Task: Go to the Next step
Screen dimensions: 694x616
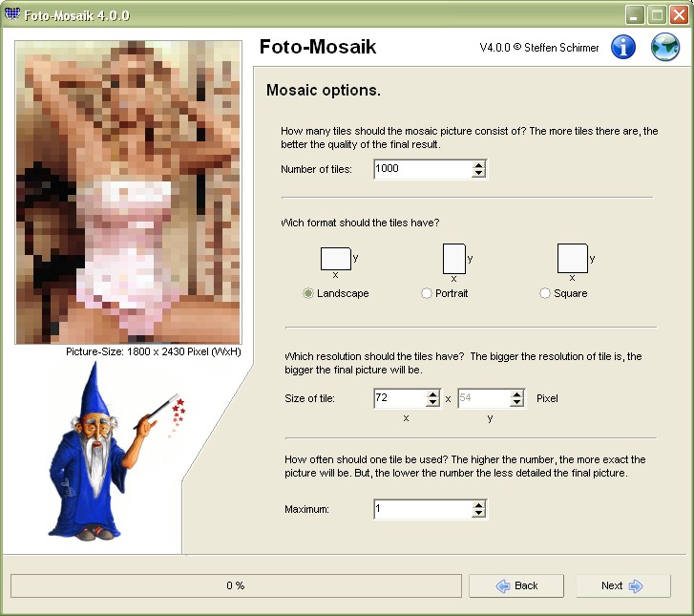Action: point(623,585)
